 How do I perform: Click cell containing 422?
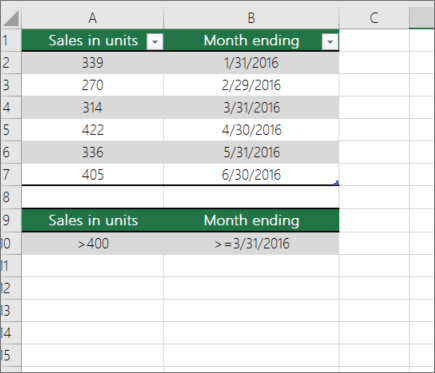pyautogui.click(x=93, y=130)
